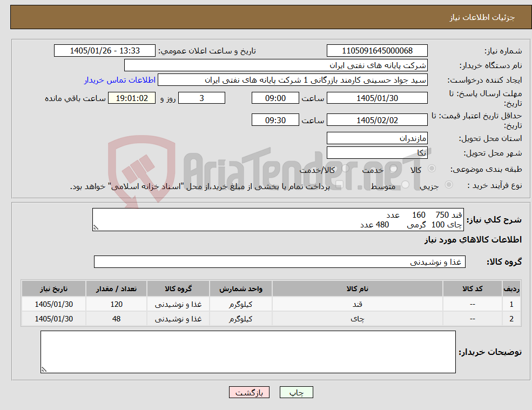
Task: Click the شرح کلی نیاز description textarea
Action: (x=278, y=220)
